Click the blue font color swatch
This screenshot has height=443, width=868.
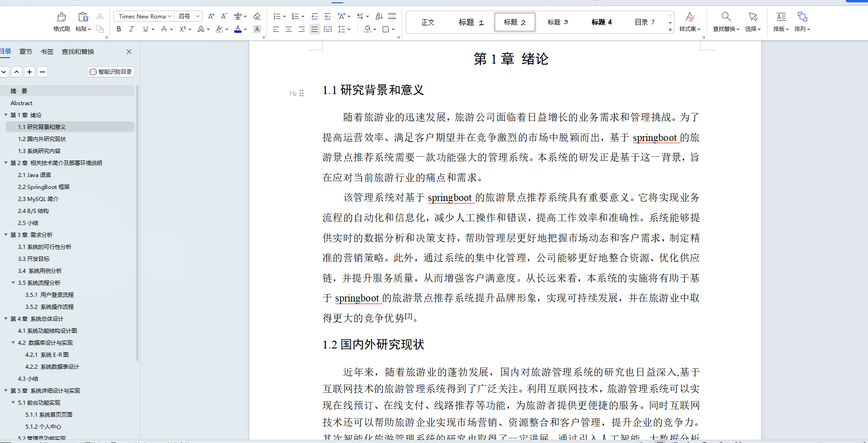[237, 32]
